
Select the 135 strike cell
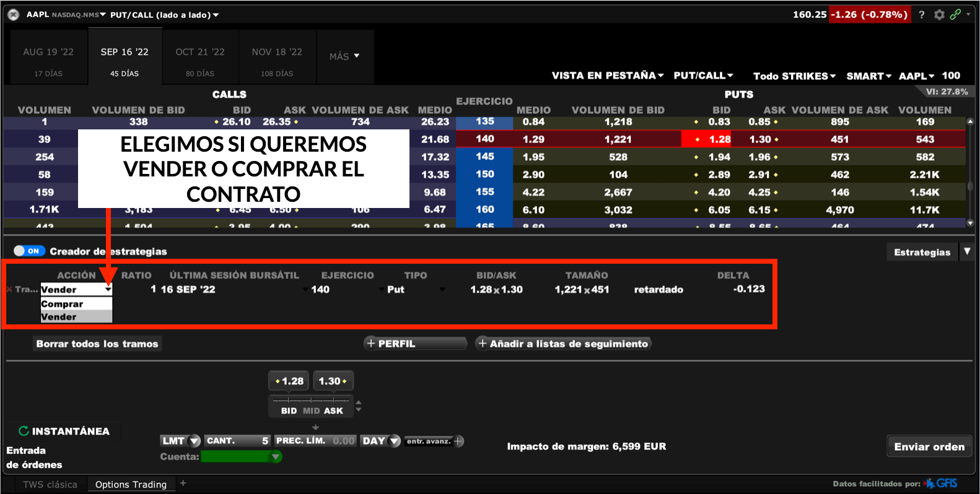tap(484, 121)
